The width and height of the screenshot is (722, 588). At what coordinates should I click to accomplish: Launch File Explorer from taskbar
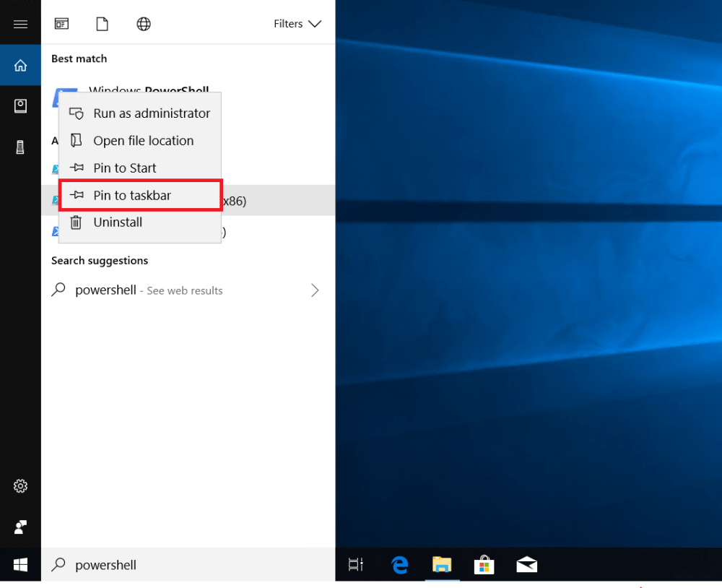click(x=442, y=565)
